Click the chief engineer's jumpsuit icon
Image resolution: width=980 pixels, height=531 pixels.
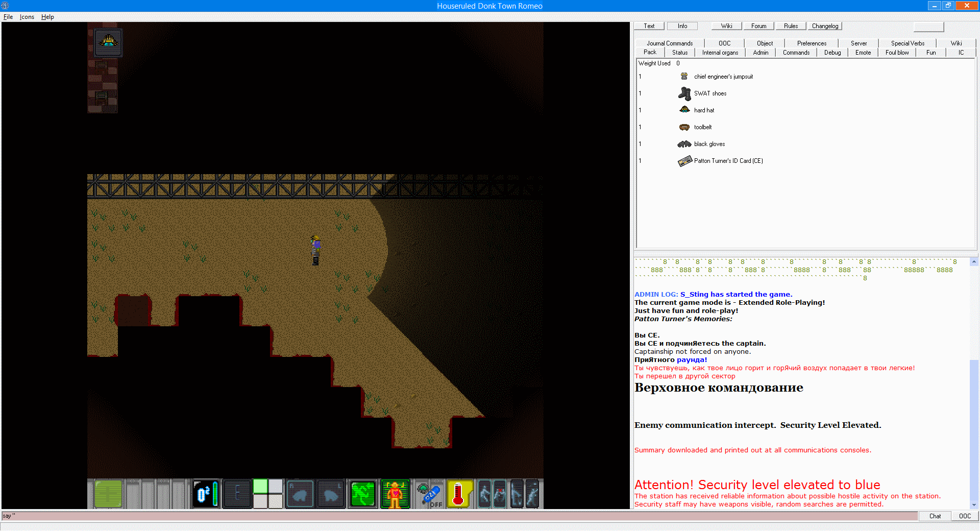click(684, 77)
